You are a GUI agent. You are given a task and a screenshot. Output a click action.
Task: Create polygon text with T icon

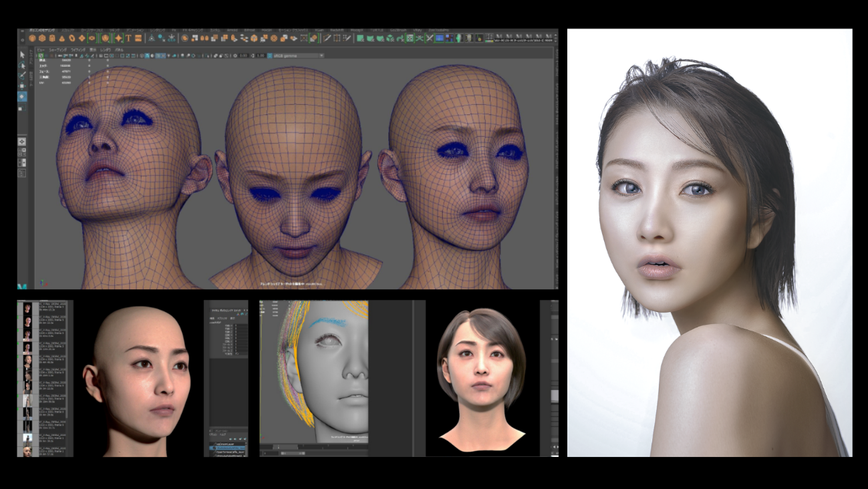point(128,38)
